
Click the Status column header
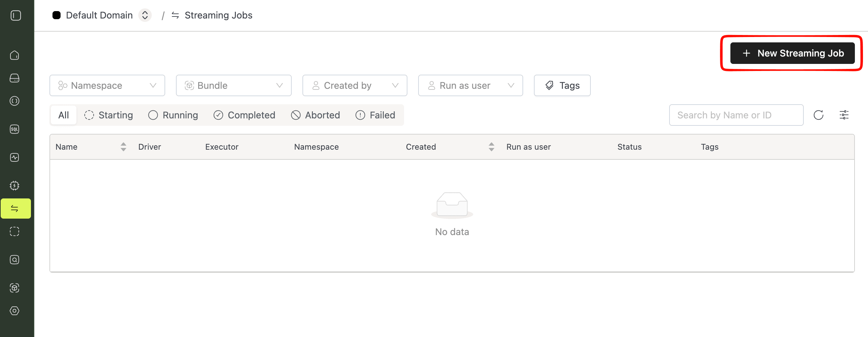(629, 147)
